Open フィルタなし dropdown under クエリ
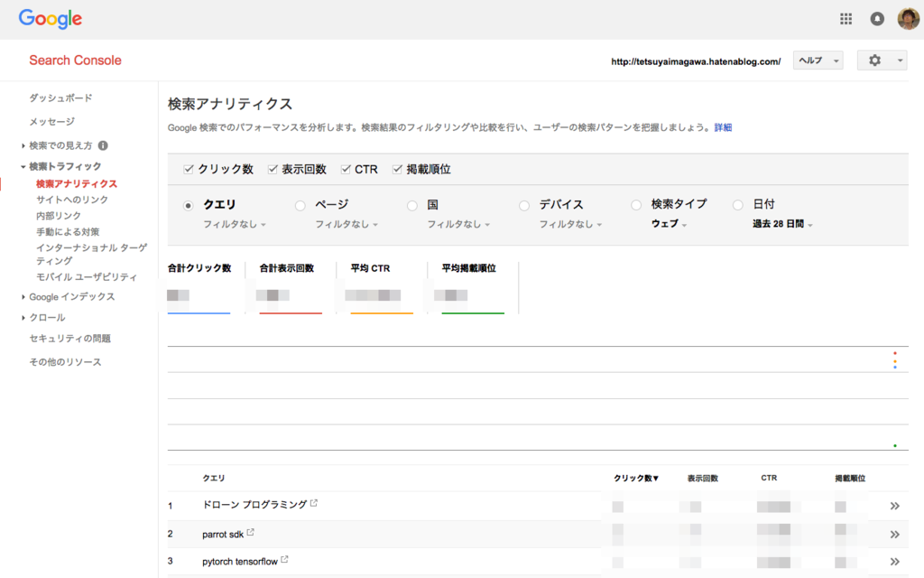The height and width of the screenshot is (578, 924). 235,224
